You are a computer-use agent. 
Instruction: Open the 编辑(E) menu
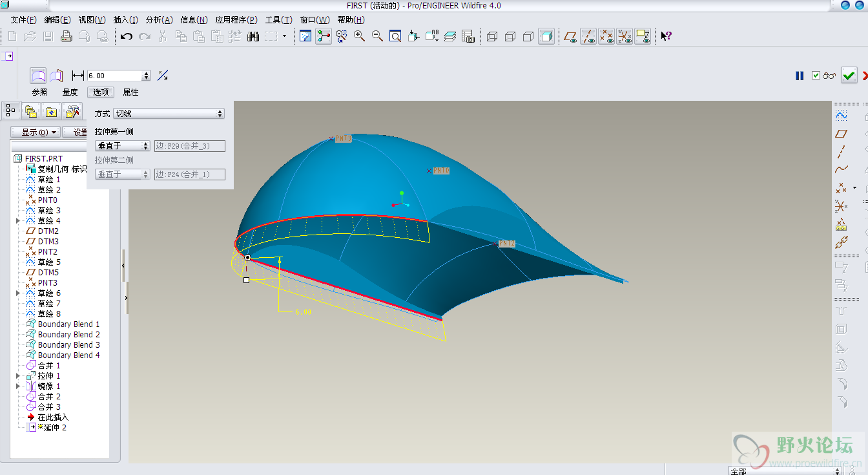[x=57, y=20]
